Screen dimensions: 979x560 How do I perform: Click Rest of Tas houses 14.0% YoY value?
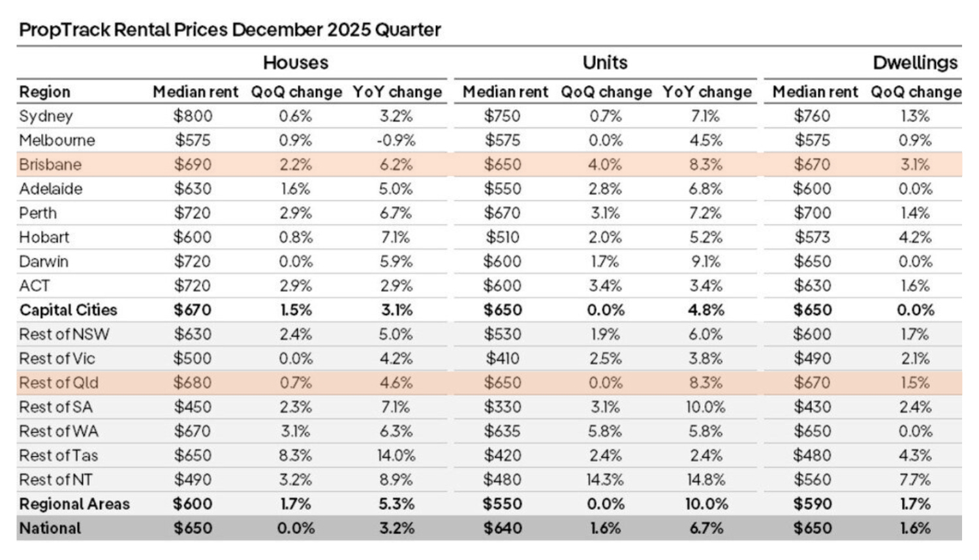tap(396, 456)
